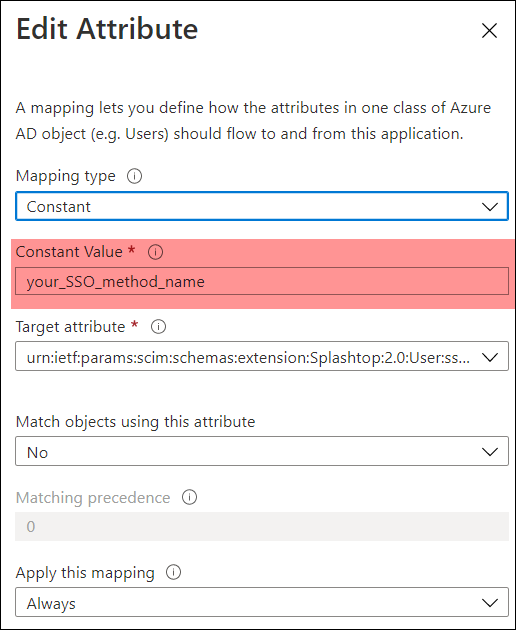516x630 pixels.
Task: Click the Edit Attribute heading
Action: point(107,29)
